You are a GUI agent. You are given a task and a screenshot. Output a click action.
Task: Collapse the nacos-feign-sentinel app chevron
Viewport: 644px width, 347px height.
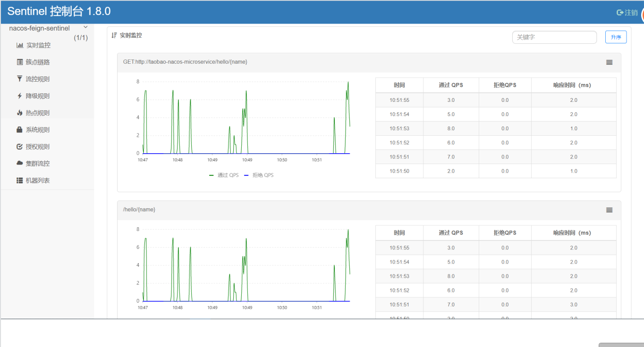[x=85, y=28]
